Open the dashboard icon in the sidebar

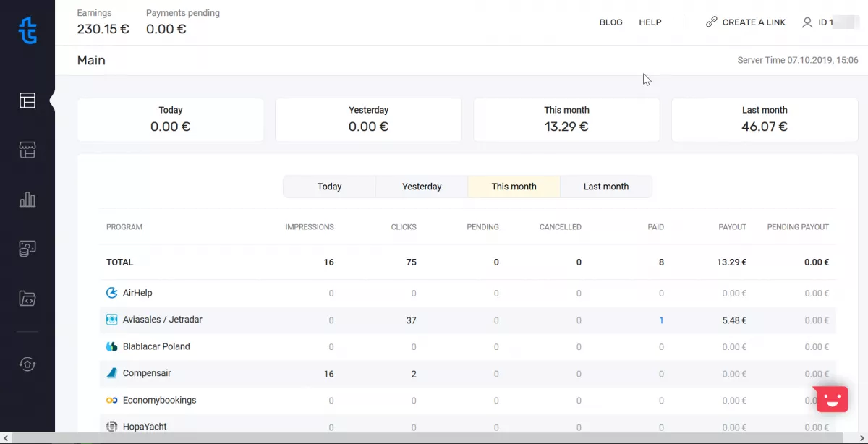[27, 101]
